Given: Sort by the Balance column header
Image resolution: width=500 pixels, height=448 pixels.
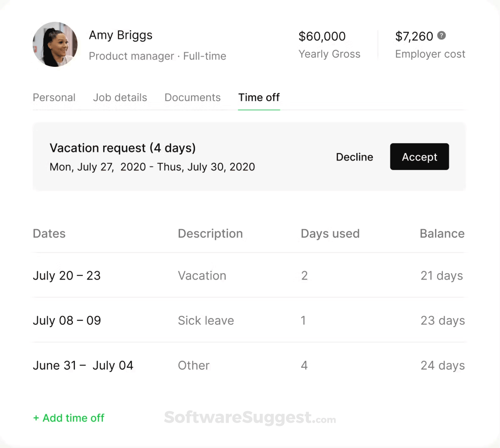Looking at the screenshot, I should pyautogui.click(x=442, y=233).
